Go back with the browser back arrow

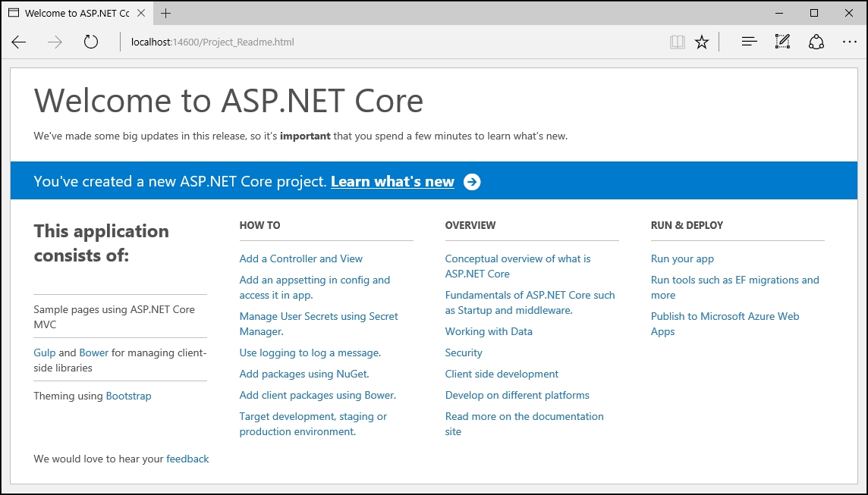19,42
